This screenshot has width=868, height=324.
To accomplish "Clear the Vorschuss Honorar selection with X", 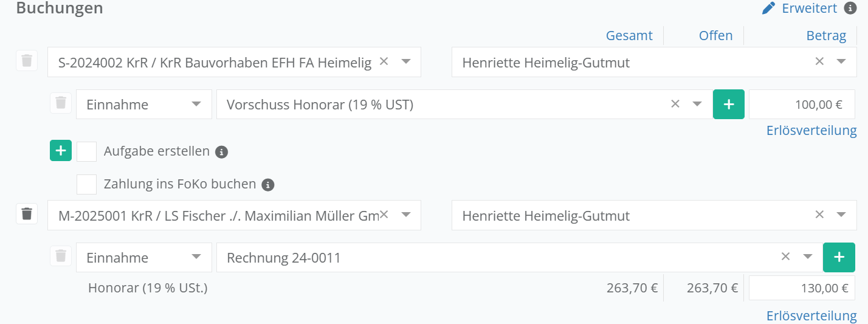I will point(675,104).
